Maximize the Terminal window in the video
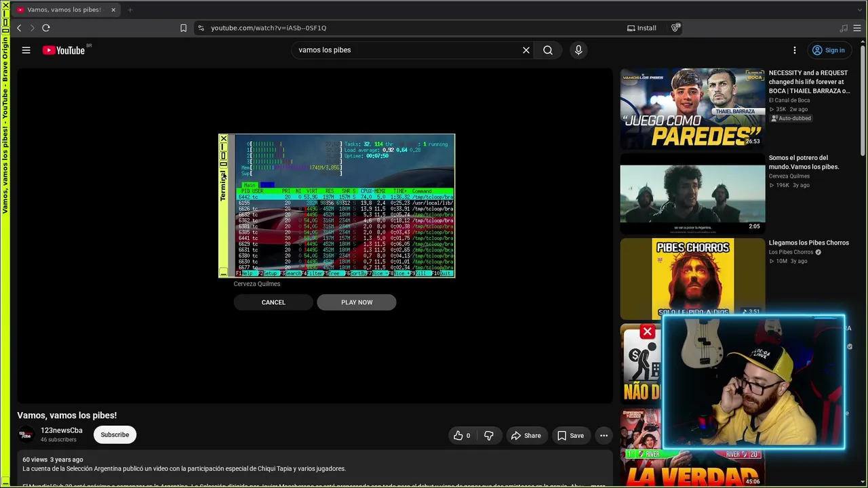This screenshot has width=868, height=488. click(x=223, y=156)
